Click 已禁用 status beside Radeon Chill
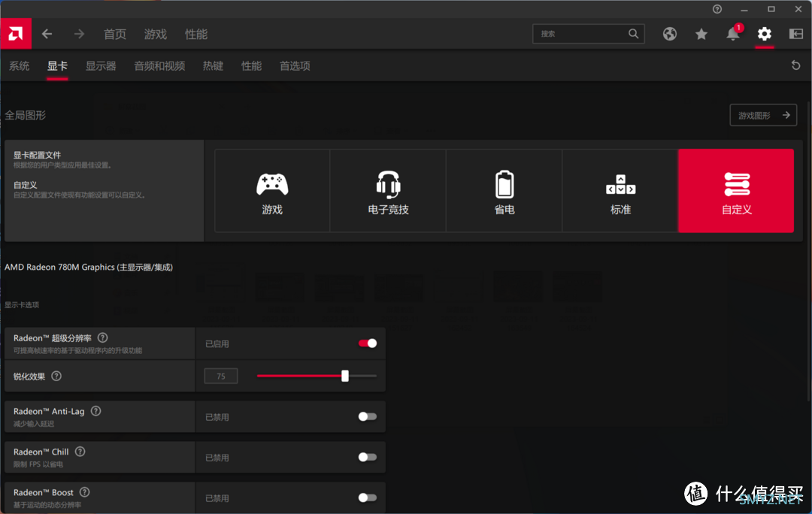This screenshot has height=514, width=812. (217, 458)
